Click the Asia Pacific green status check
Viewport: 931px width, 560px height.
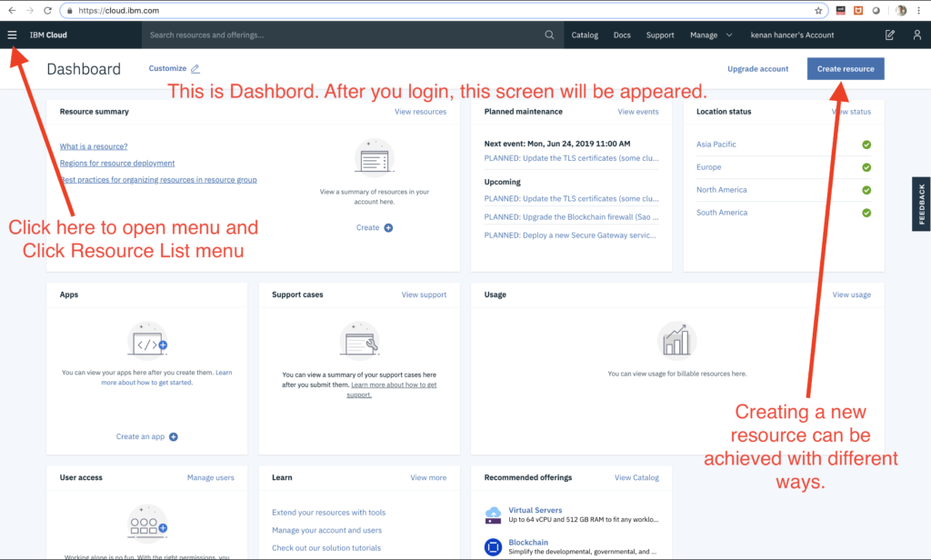[866, 145]
